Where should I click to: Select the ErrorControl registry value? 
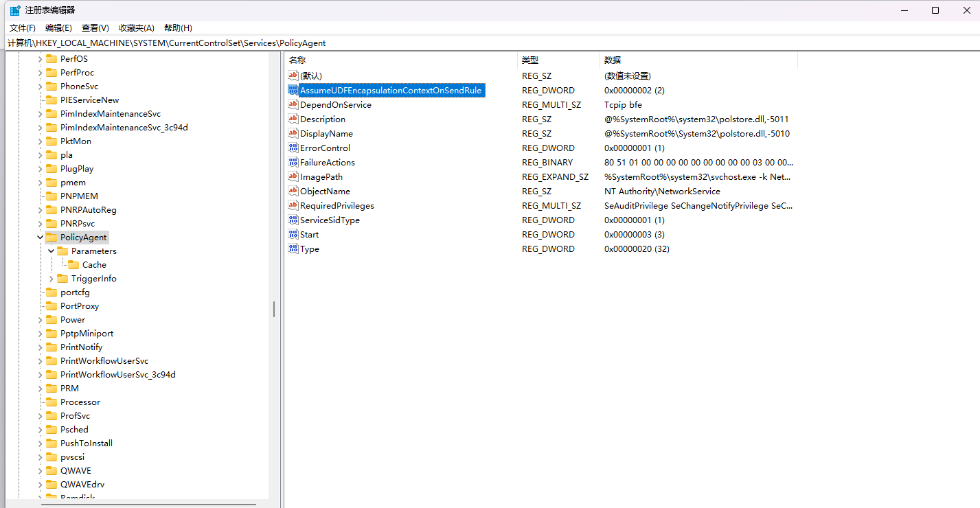click(325, 148)
